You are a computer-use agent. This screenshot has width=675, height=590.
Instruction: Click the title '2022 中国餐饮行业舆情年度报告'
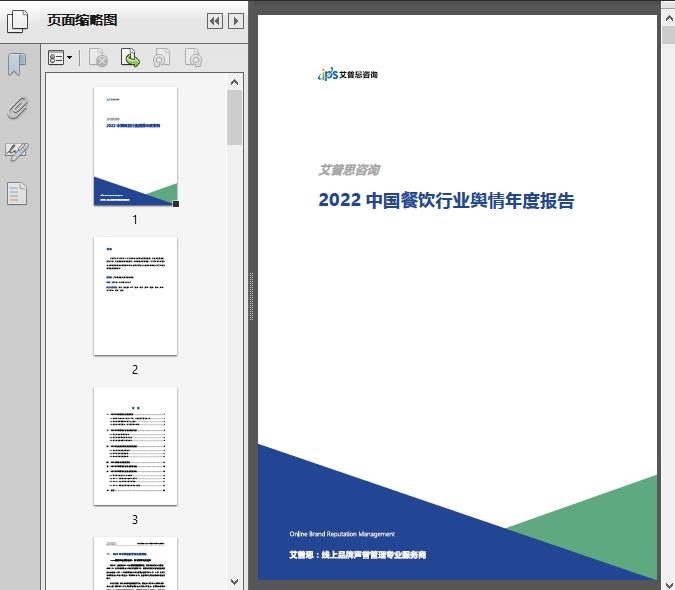446,201
